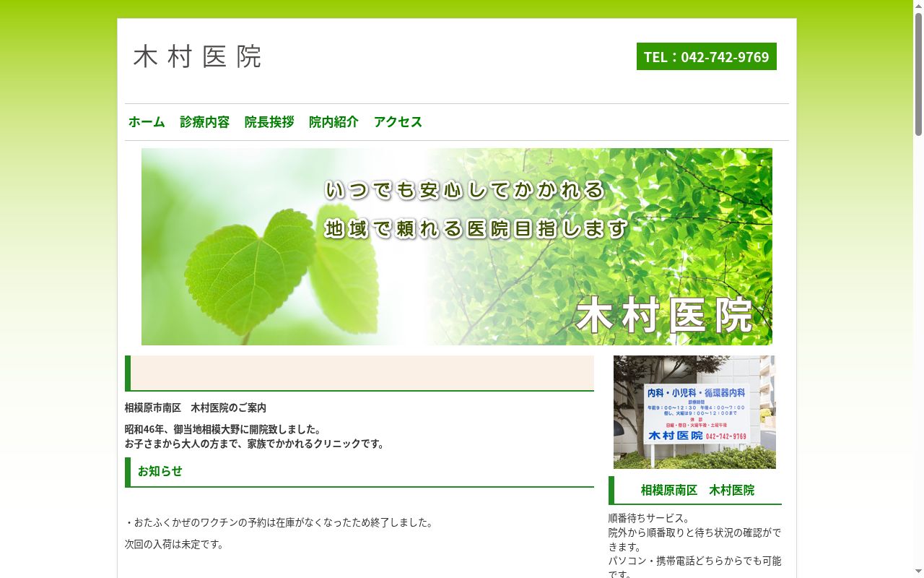Select 院内紹介 in the navigation bar

[334, 121]
